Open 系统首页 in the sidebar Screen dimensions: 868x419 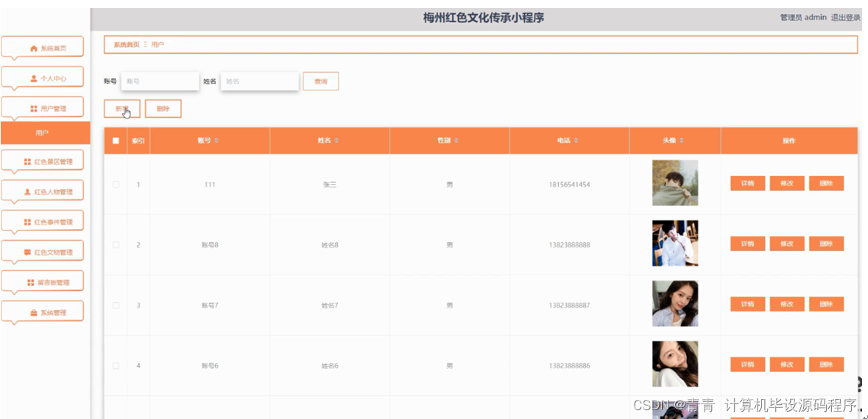pyautogui.click(x=43, y=48)
